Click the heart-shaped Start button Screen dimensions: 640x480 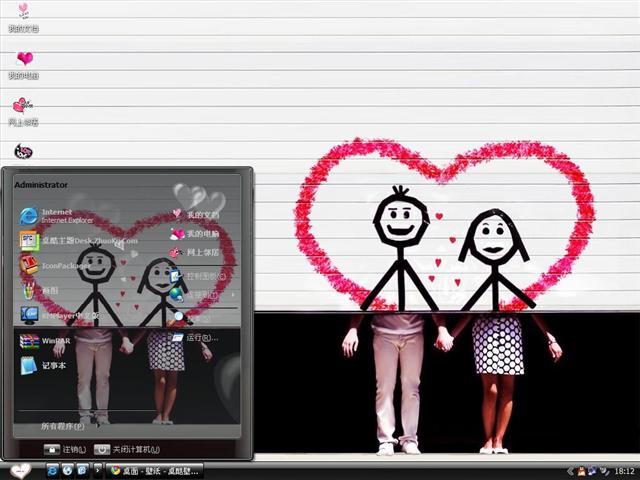click(20, 471)
